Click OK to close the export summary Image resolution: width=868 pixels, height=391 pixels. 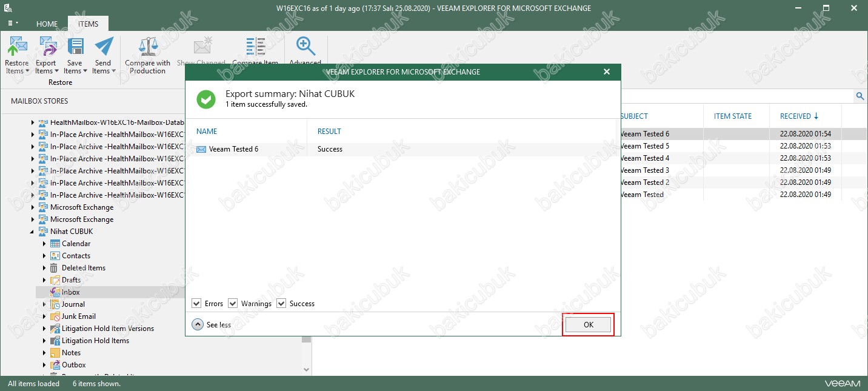tap(588, 325)
